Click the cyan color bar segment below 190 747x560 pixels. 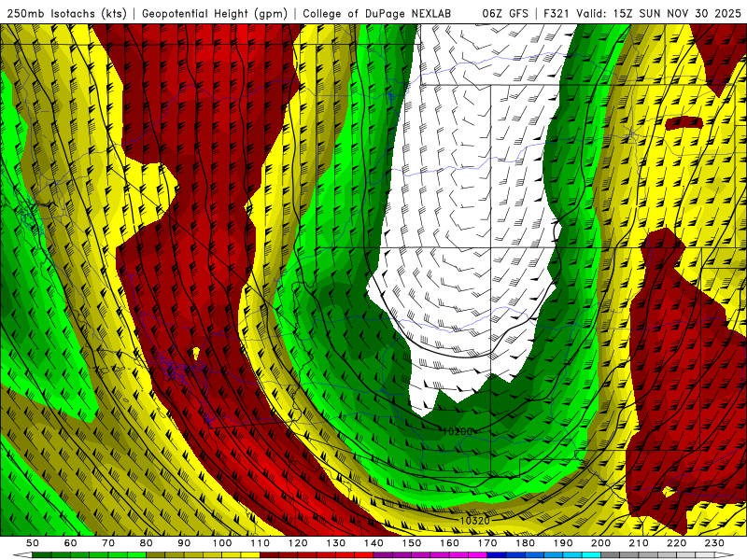click(572, 555)
